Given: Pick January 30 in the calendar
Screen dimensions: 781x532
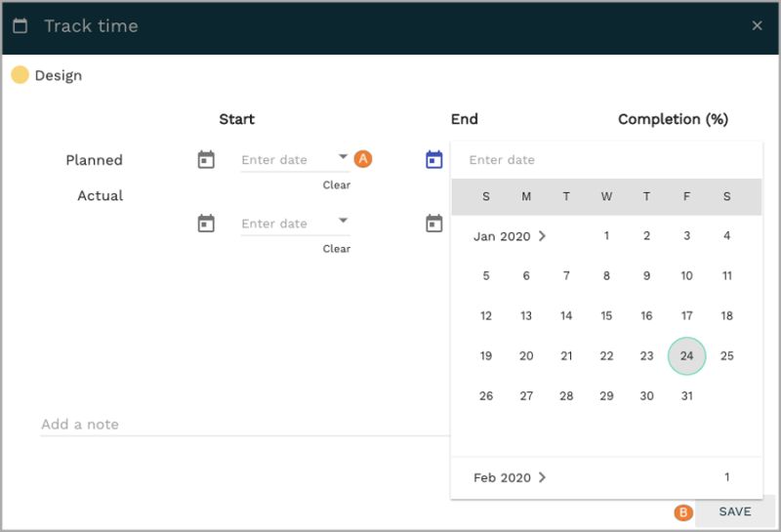Looking at the screenshot, I should point(646,396).
